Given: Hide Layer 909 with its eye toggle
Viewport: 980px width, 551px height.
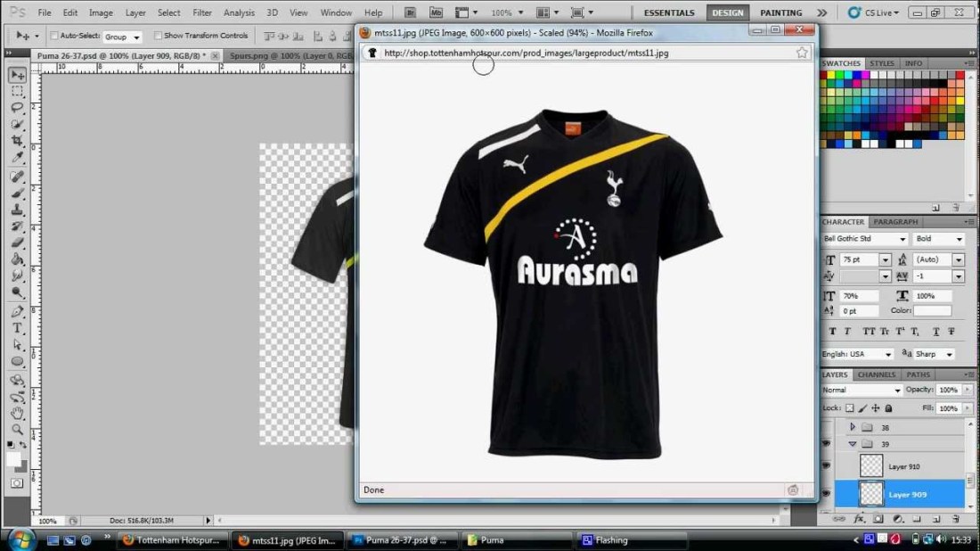Looking at the screenshot, I should (827, 494).
